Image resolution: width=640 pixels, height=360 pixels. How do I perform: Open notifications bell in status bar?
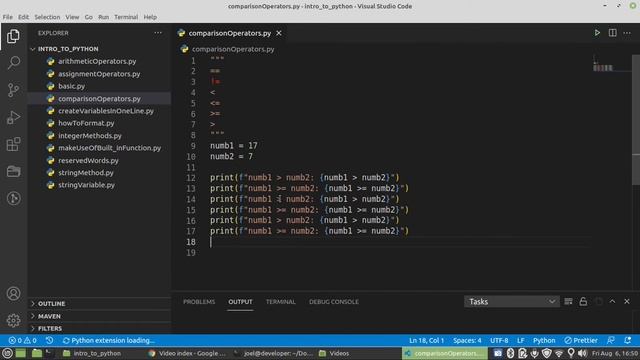click(627, 340)
